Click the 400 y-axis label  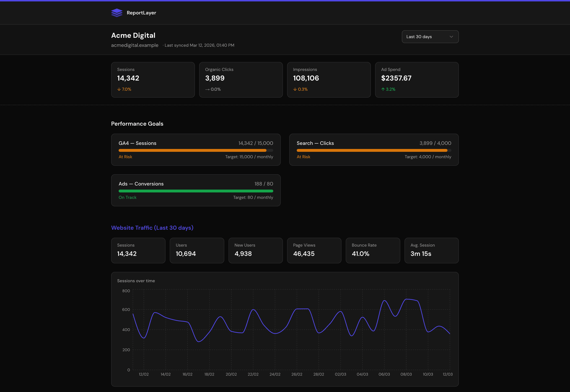tap(126, 330)
